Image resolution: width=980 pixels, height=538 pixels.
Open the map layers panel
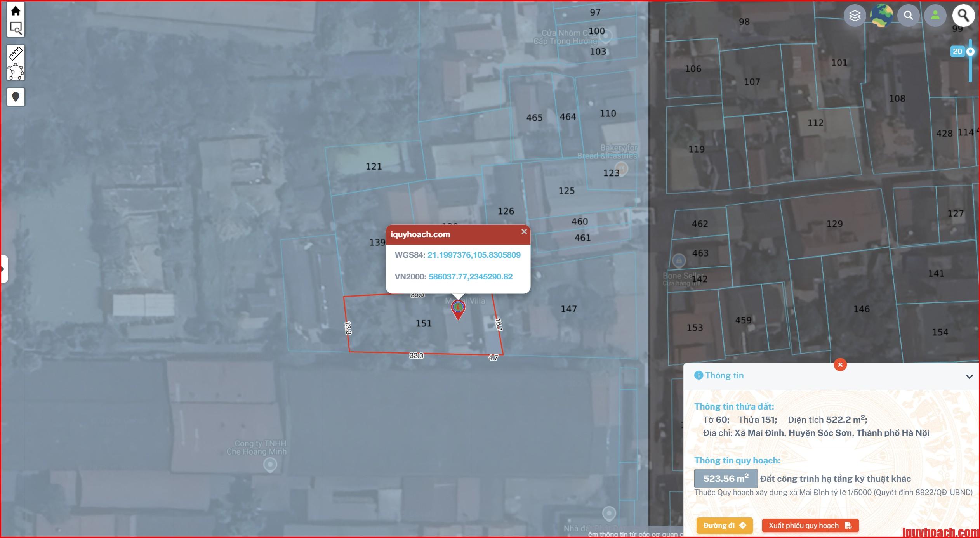click(855, 16)
